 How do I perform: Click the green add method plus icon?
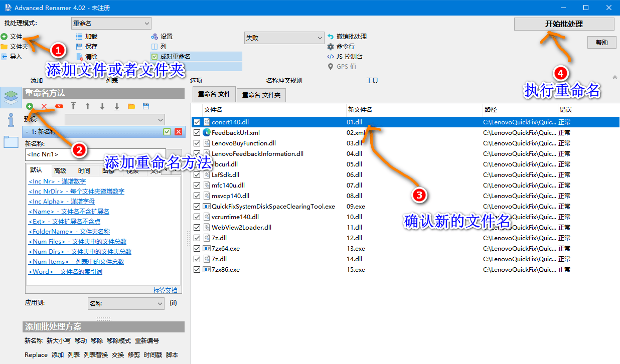pyautogui.click(x=30, y=106)
